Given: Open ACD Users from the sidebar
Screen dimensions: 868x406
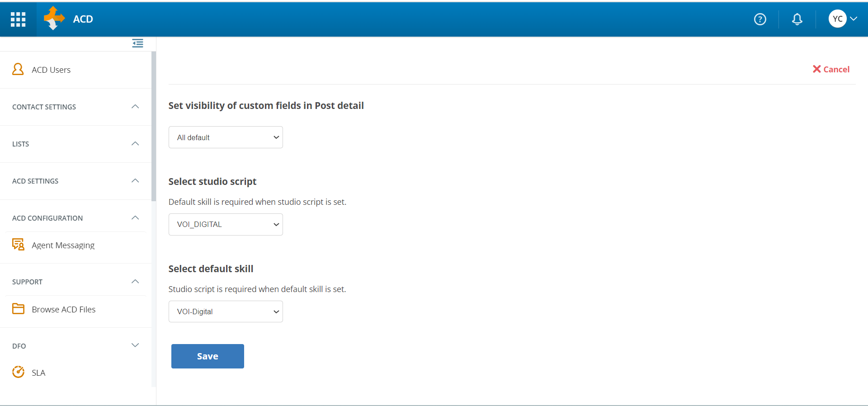Looking at the screenshot, I should [51, 70].
